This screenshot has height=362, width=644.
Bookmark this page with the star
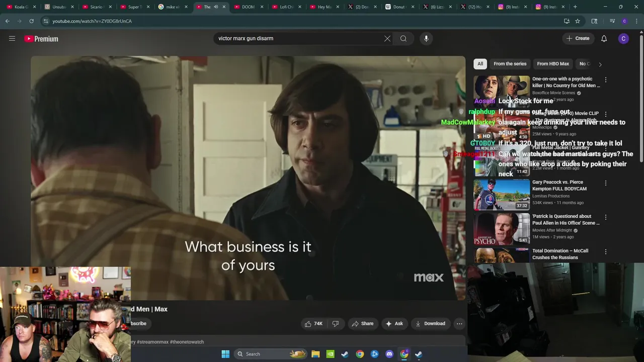(x=578, y=21)
